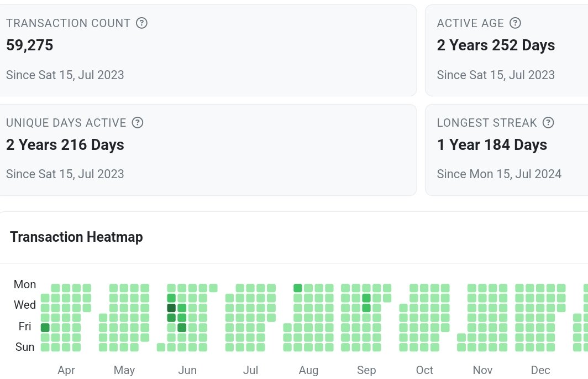This screenshot has width=588, height=379.
Task: Select the since date under Transaction Count
Action: coord(65,75)
